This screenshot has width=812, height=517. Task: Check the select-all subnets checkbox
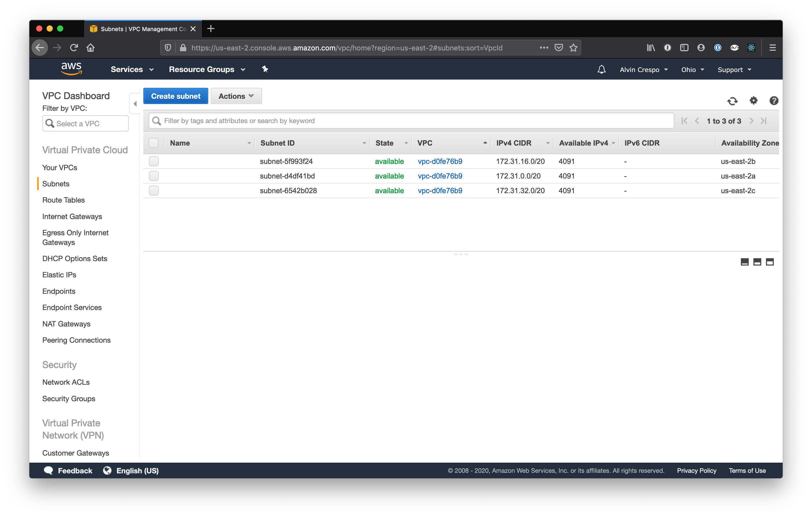pos(154,142)
